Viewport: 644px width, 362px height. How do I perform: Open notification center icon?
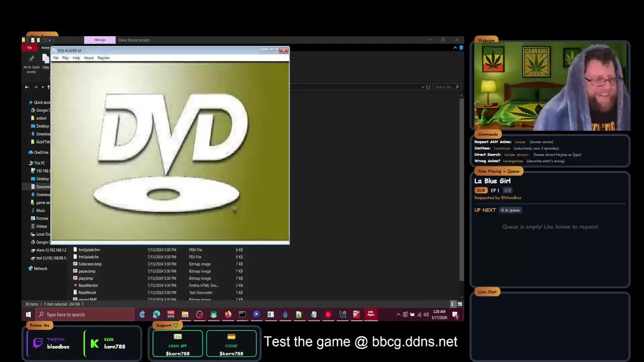coord(455,315)
